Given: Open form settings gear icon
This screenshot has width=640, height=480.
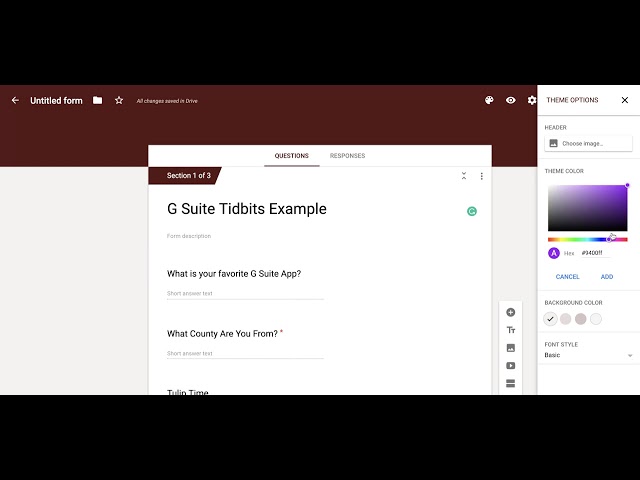Looking at the screenshot, I should point(531,100).
